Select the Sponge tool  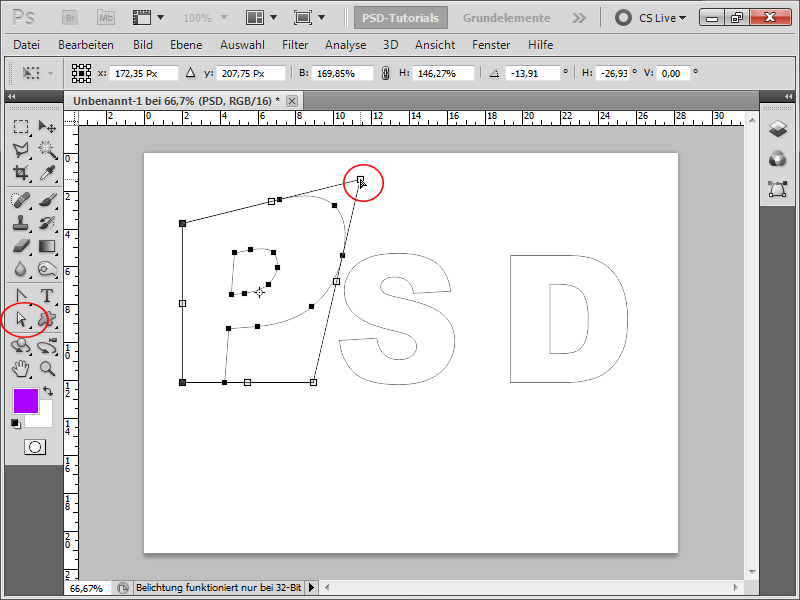click(x=47, y=269)
